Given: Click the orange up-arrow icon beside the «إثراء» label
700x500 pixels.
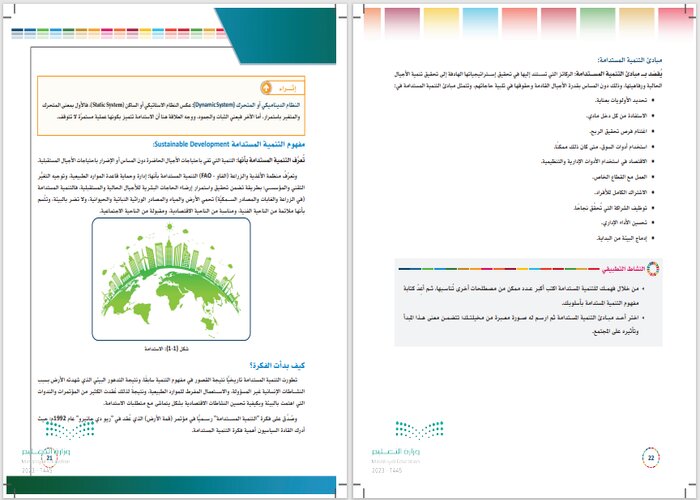Looking at the screenshot, I should click(266, 88).
